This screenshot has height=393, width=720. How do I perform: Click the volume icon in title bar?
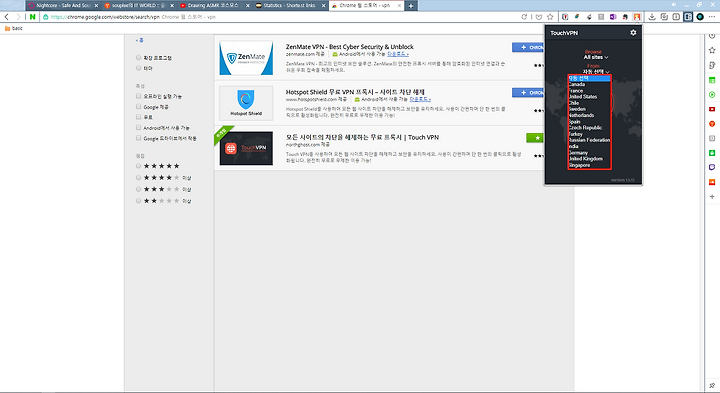[x=674, y=5]
